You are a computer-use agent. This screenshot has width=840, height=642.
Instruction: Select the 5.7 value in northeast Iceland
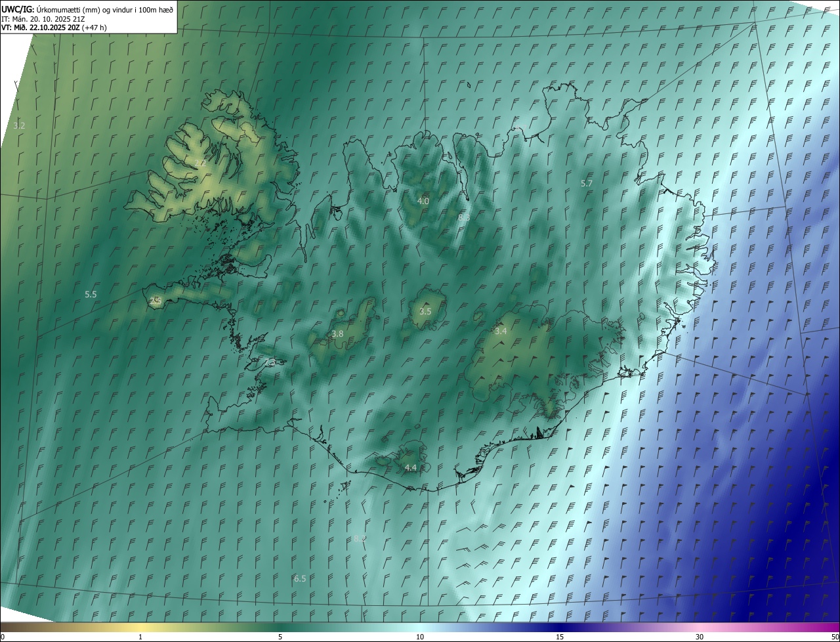(x=587, y=183)
